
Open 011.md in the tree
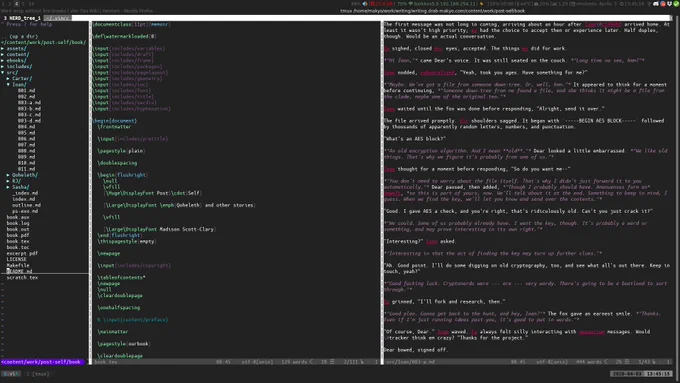pos(26,169)
